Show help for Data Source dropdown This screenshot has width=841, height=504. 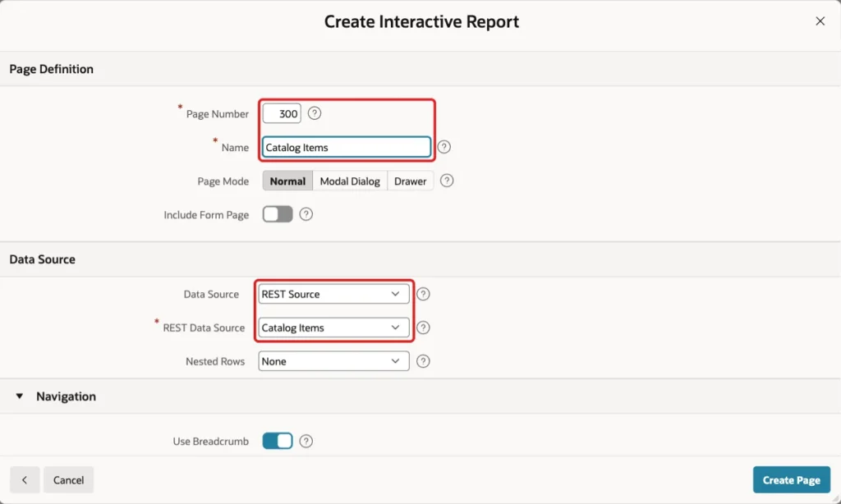tap(423, 294)
